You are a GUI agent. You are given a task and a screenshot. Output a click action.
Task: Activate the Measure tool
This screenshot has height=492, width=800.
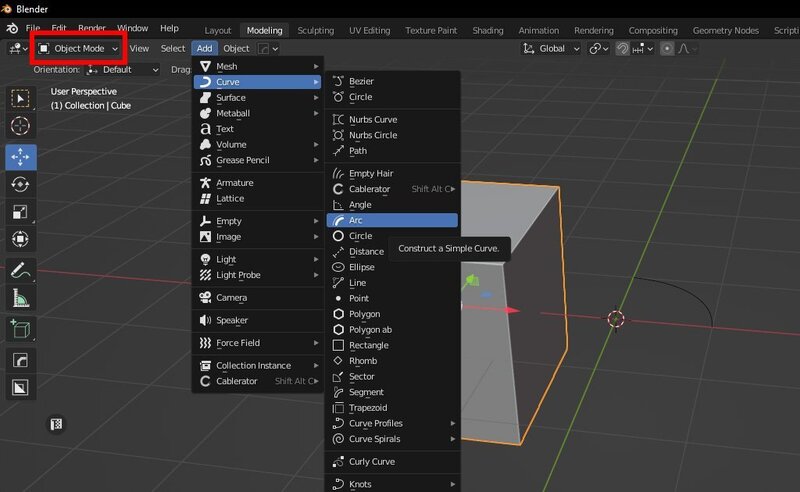tap(21, 298)
